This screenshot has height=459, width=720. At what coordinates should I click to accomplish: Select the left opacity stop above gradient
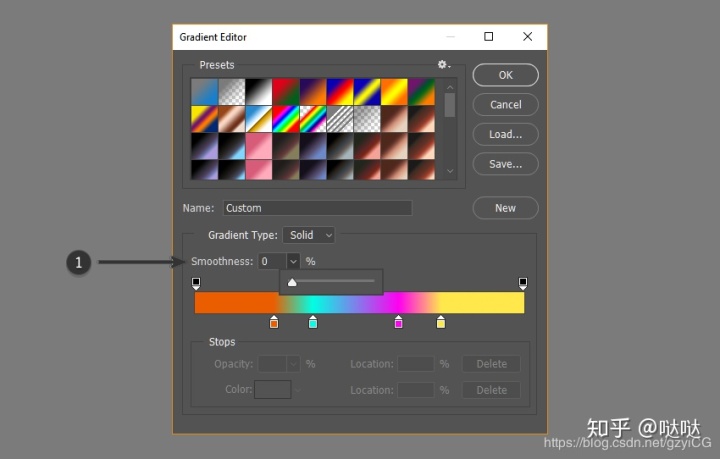pos(196,283)
